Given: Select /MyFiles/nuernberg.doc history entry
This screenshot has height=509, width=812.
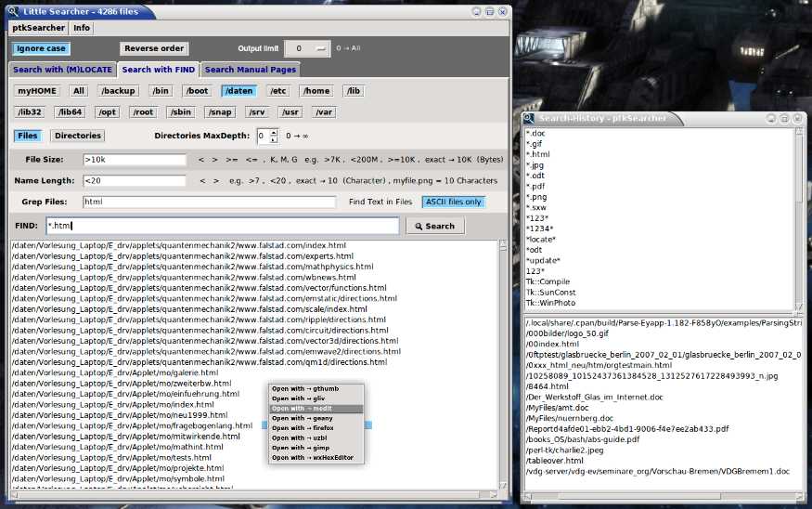Looking at the screenshot, I should click(569, 418).
